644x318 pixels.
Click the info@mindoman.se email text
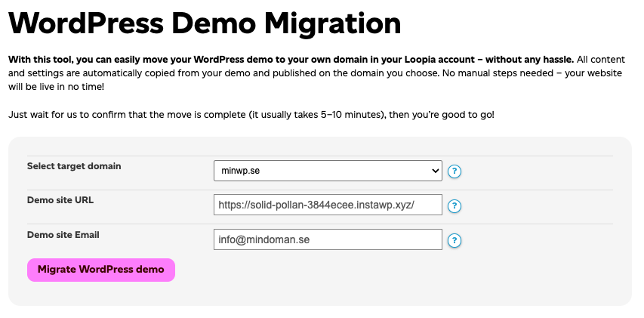[x=264, y=239]
